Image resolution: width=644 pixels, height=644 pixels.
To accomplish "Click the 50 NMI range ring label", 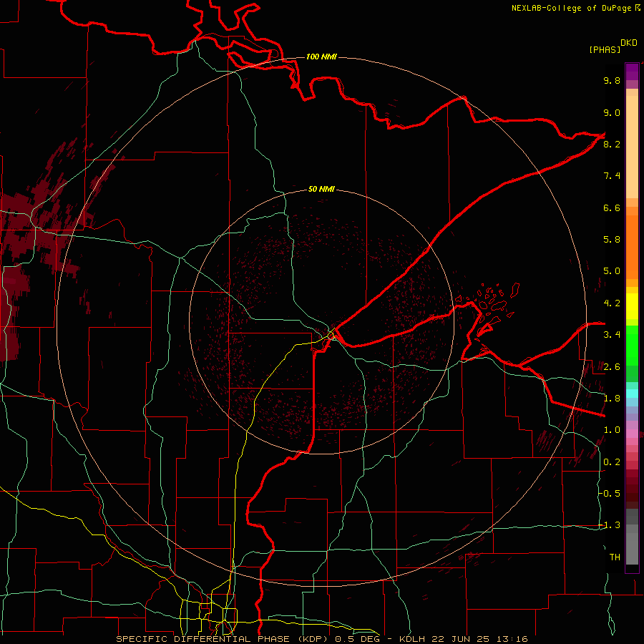I will coord(321,189).
